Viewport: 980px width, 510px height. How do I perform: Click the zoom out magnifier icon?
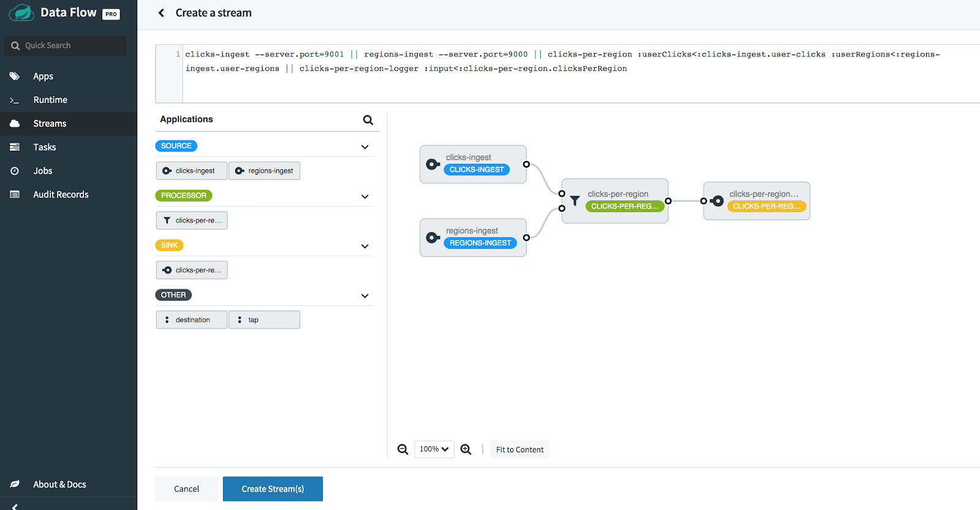[x=402, y=449]
